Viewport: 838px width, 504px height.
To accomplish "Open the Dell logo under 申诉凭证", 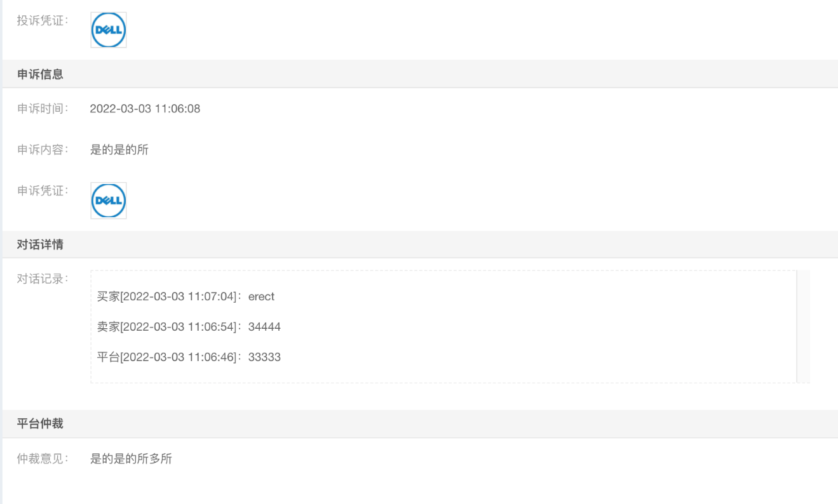I will click(x=109, y=201).
